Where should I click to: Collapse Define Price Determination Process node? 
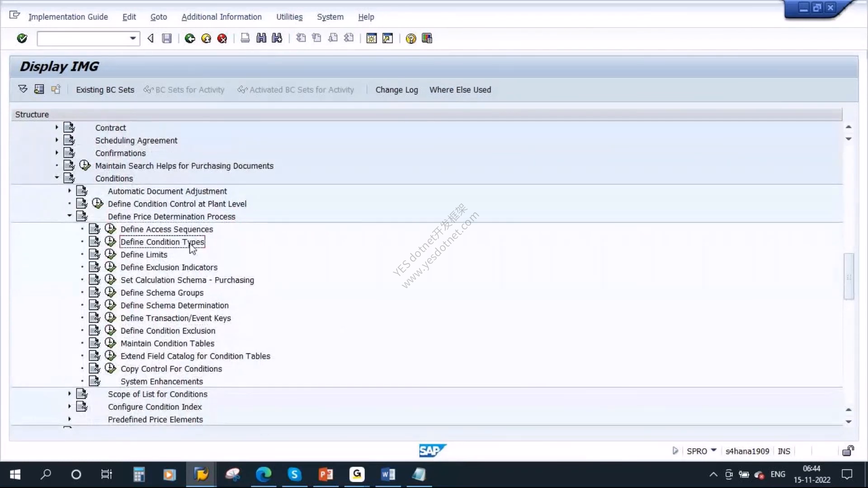click(x=70, y=216)
